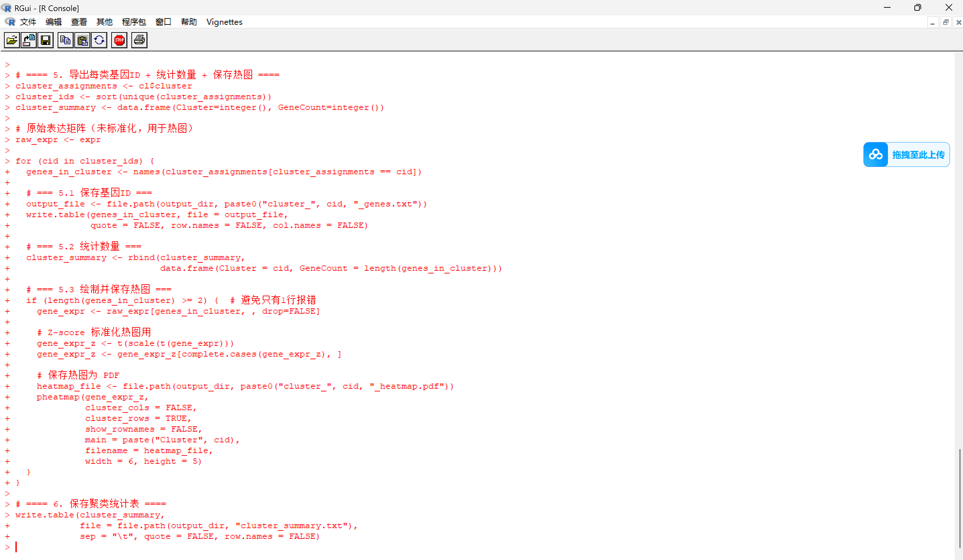
Task: Click text 'pheatmap(gene_expr_z,'
Action: (93, 397)
